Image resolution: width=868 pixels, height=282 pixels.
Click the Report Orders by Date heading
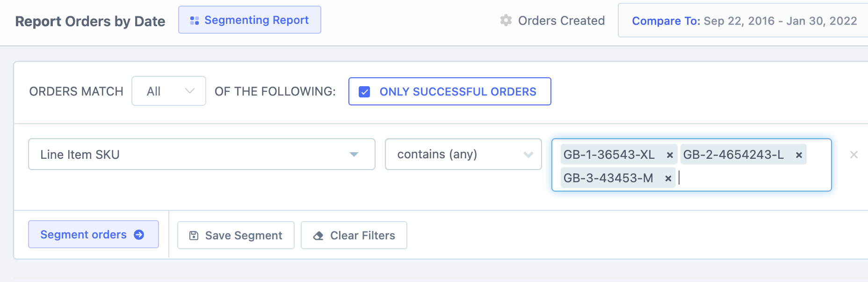tap(90, 21)
